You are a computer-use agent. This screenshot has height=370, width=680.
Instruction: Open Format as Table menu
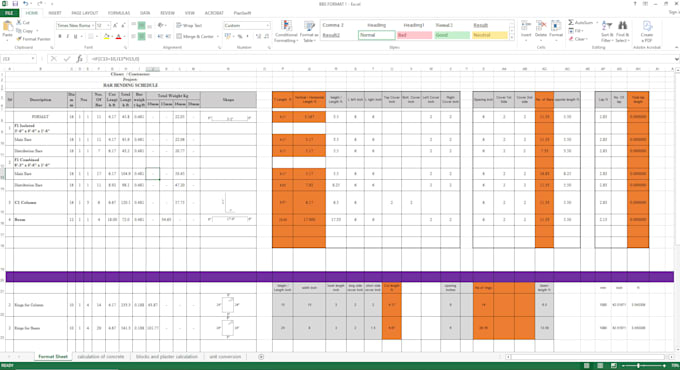(309, 31)
